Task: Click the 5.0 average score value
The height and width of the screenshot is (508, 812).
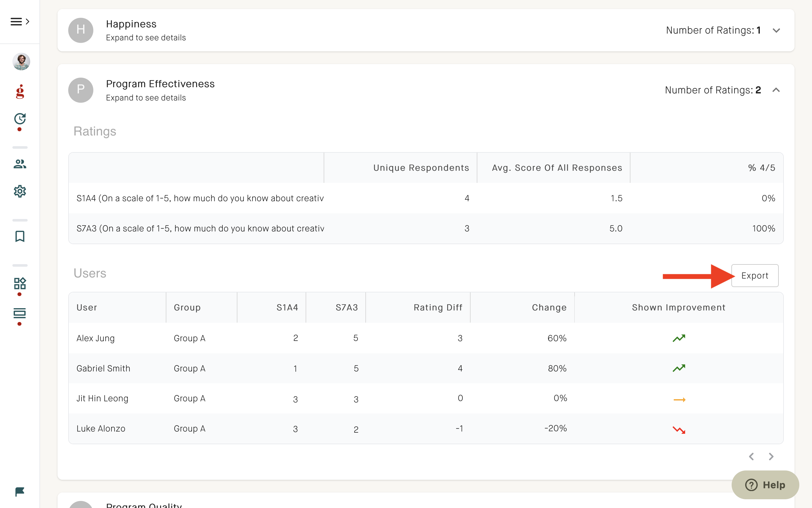Action: (616, 229)
